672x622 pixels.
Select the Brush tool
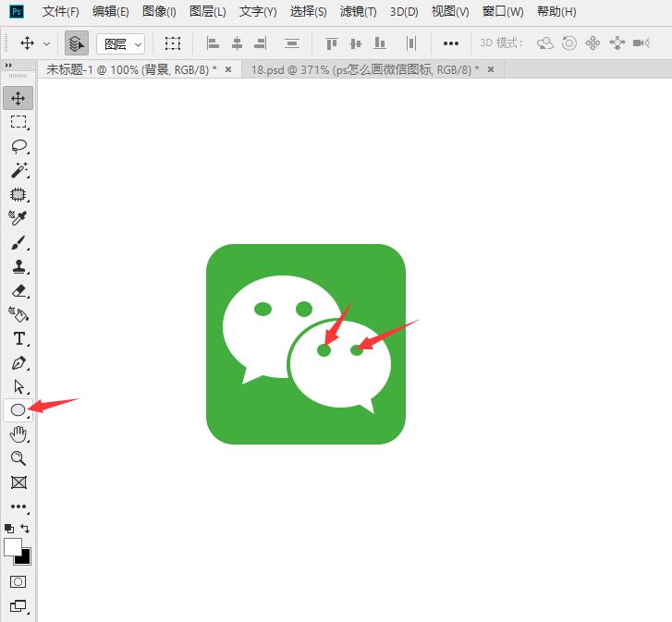(x=18, y=242)
